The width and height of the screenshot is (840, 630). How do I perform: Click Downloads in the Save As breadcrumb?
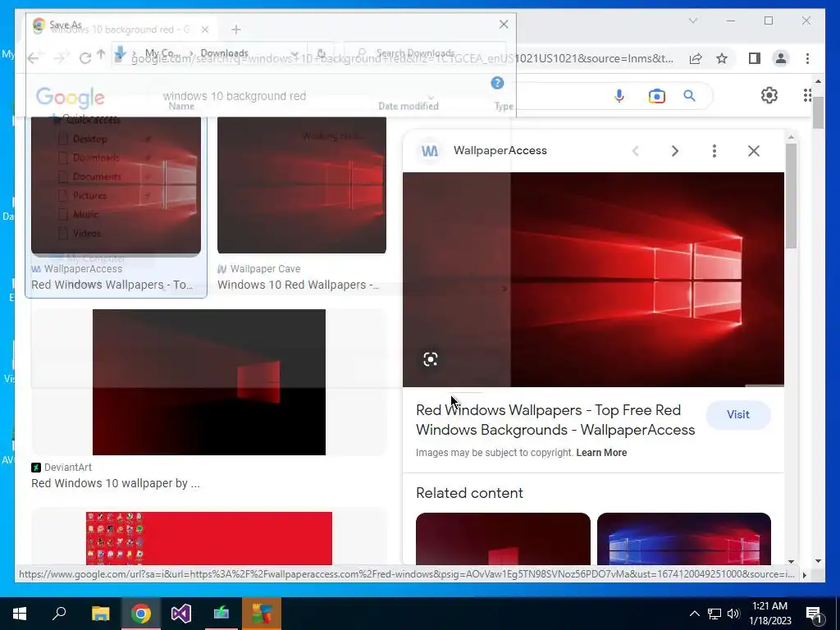click(x=224, y=53)
